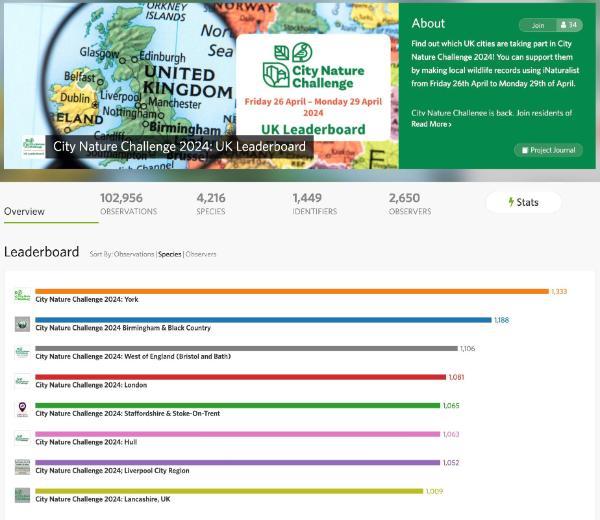Click the London project icon

pyautogui.click(x=22, y=381)
